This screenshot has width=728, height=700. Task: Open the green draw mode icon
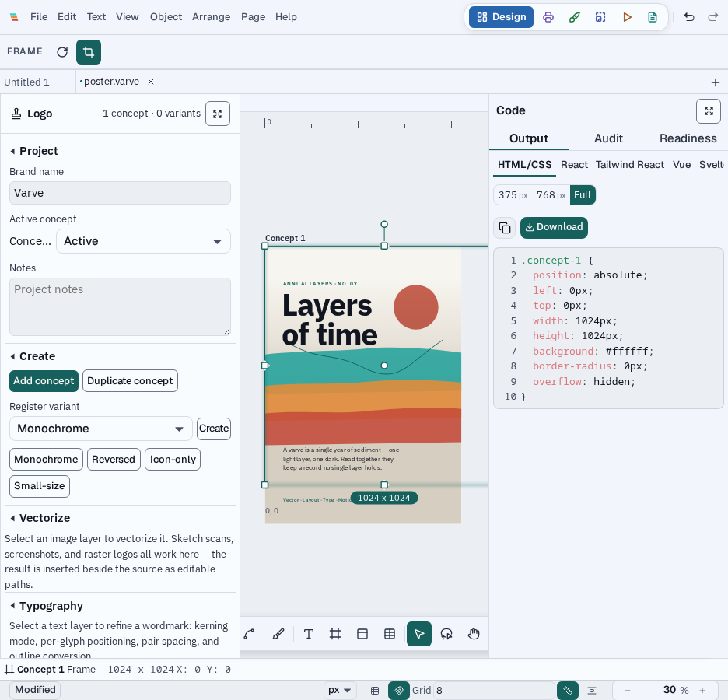click(574, 17)
